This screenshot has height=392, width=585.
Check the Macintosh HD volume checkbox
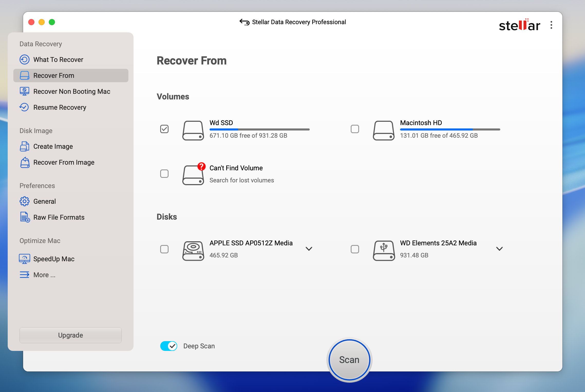tap(355, 129)
